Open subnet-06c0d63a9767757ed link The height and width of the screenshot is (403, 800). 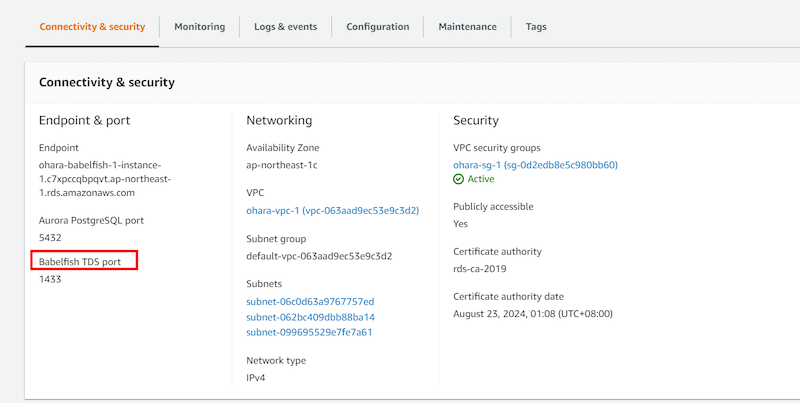[310, 301]
